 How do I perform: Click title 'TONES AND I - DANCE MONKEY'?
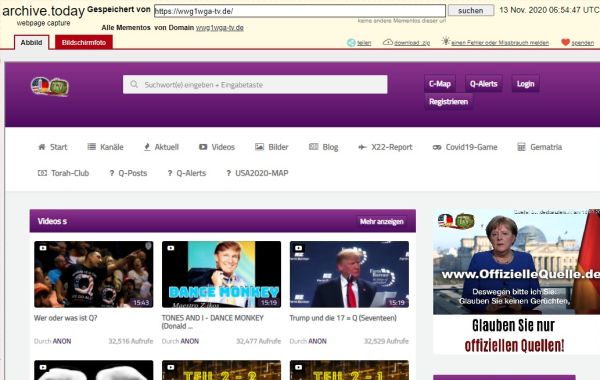point(213,322)
